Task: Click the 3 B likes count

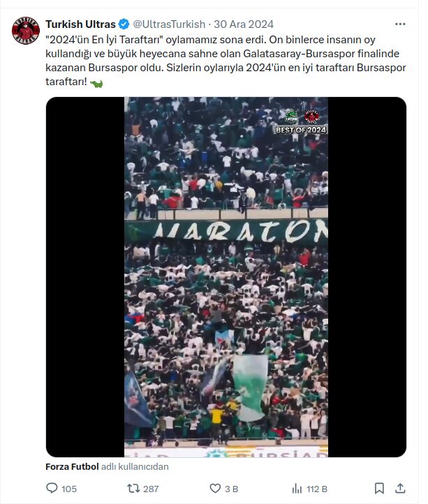Action: click(x=232, y=489)
